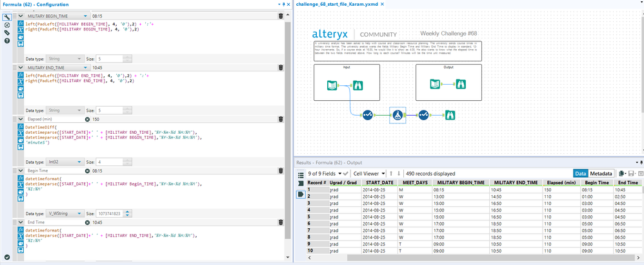Image resolution: width=644 pixels, height=265 pixels.
Task: Select Record # 6 row header
Action: tap(317, 224)
